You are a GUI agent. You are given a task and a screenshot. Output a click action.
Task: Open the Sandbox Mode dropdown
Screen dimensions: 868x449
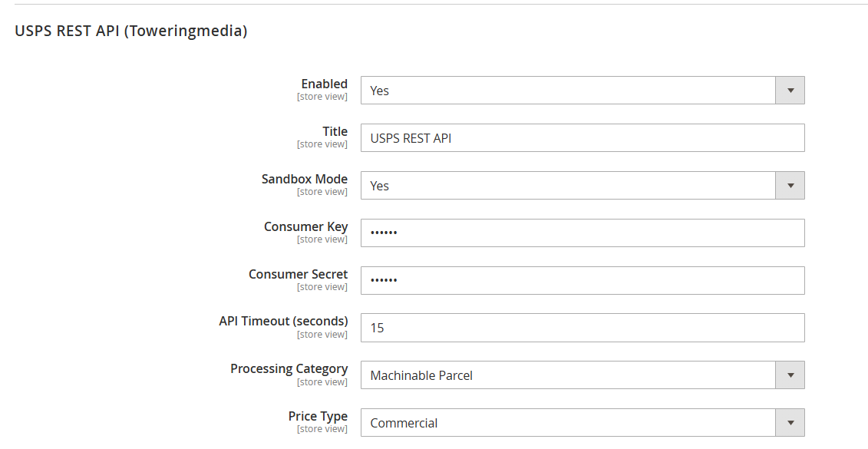[x=576, y=185]
